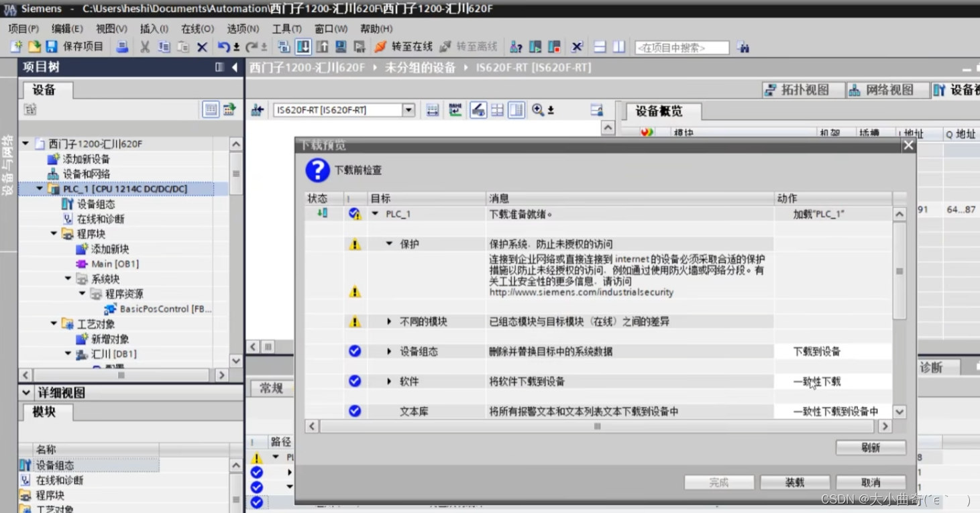Collapse the PLC_1 row in download preview
Screen dimensions: 980x513
pyautogui.click(x=375, y=214)
